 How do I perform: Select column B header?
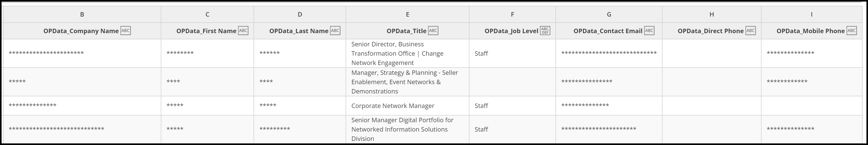[82, 15]
